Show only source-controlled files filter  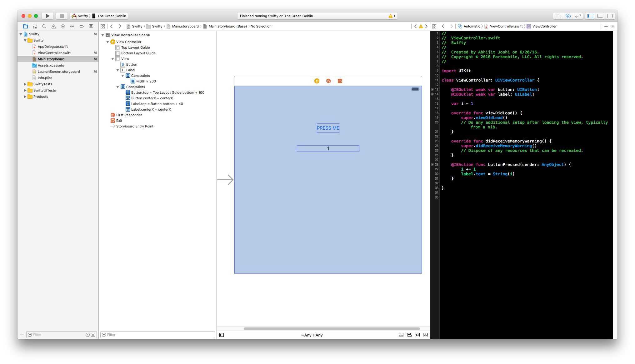tap(93, 335)
